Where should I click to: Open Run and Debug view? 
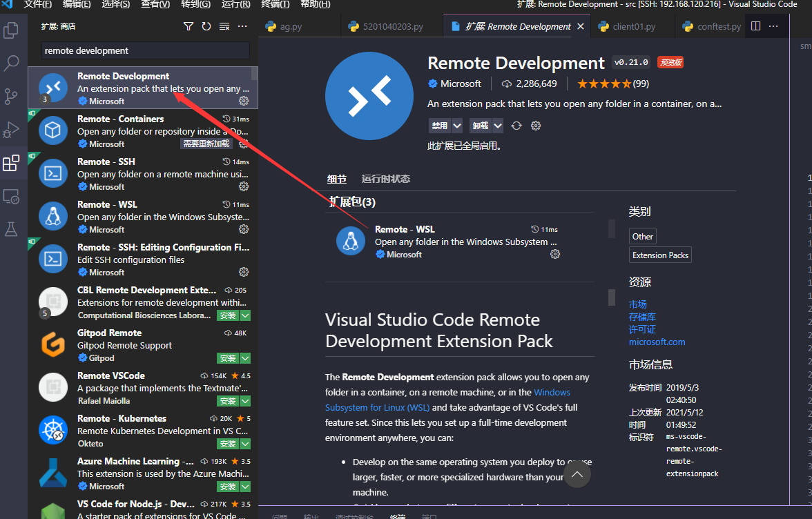click(x=11, y=130)
